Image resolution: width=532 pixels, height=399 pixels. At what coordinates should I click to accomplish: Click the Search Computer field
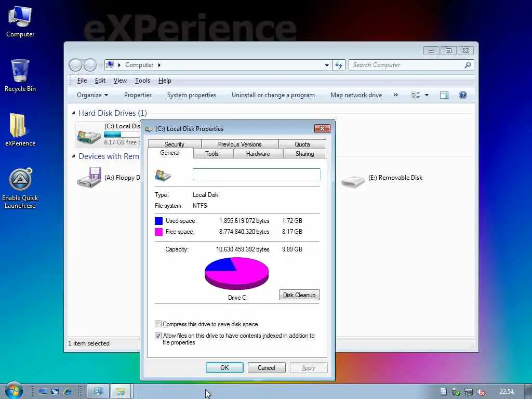coord(411,65)
